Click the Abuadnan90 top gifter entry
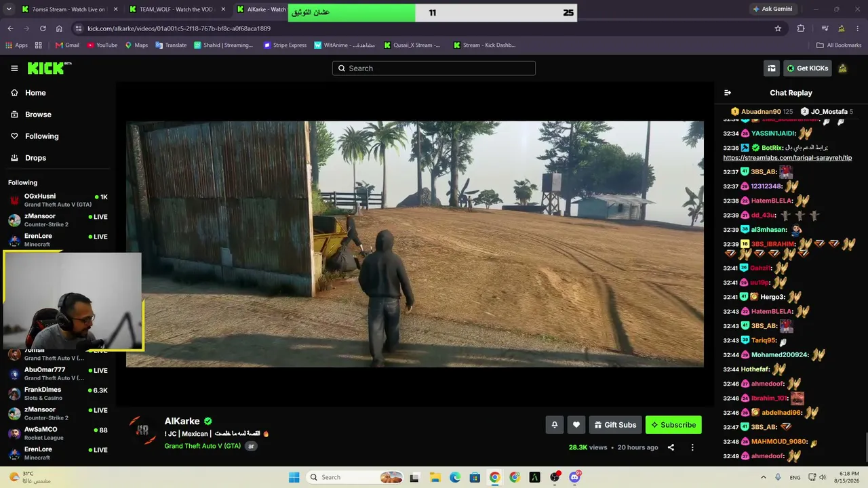The height and width of the screenshot is (488, 868). coord(762,112)
